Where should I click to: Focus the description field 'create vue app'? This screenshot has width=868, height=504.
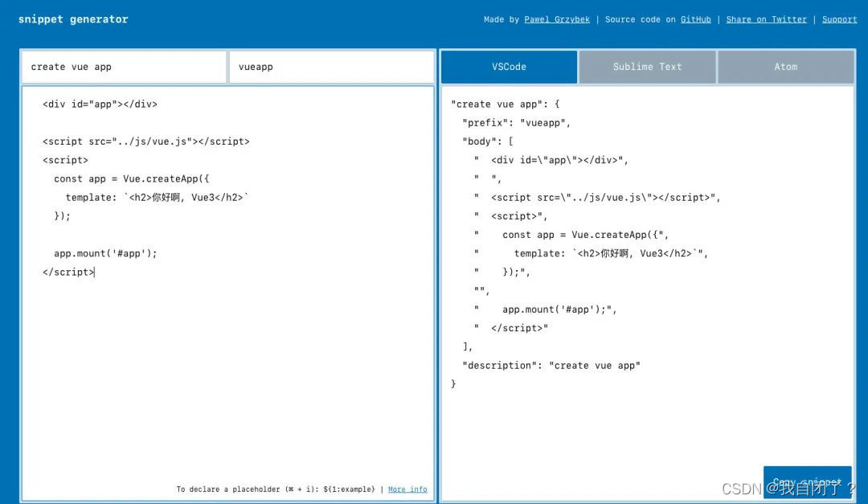pyautogui.click(x=124, y=67)
